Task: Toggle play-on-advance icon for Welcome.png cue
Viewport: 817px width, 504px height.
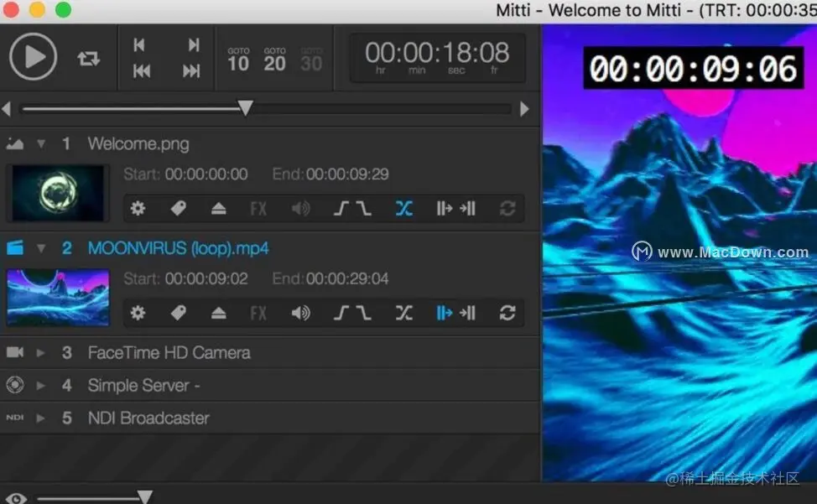Action: click(x=445, y=209)
